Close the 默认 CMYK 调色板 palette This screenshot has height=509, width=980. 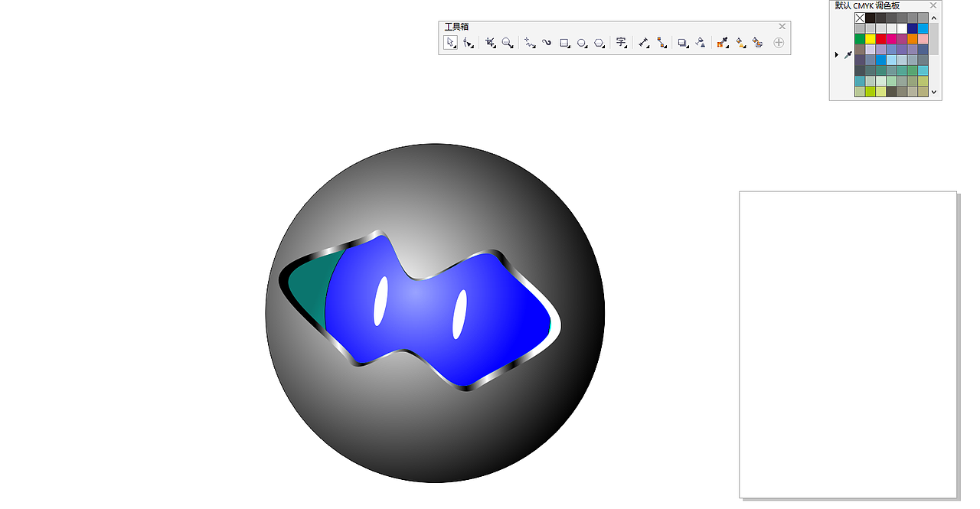pos(933,5)
